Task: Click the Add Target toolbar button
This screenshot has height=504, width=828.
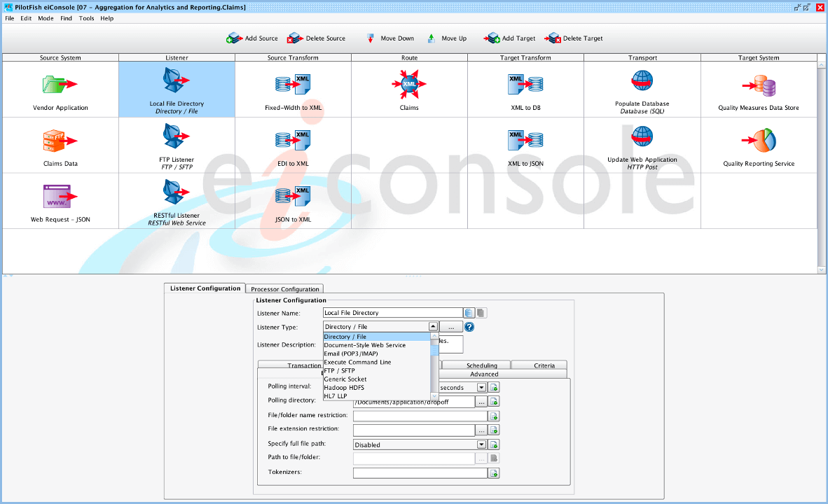Action: tap(509, 38)
